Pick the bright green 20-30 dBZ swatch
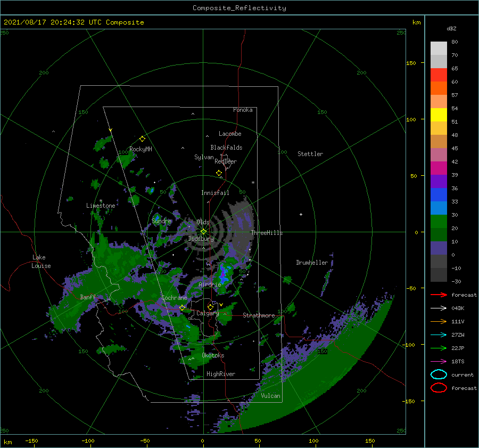 pyautogui.click(x=439, y=222)
